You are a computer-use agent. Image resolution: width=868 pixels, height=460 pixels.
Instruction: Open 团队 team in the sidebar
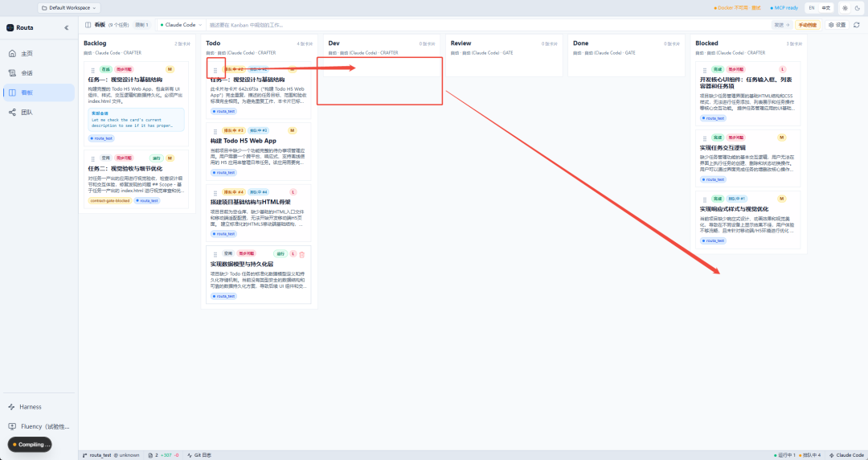(x=39, y=112)
